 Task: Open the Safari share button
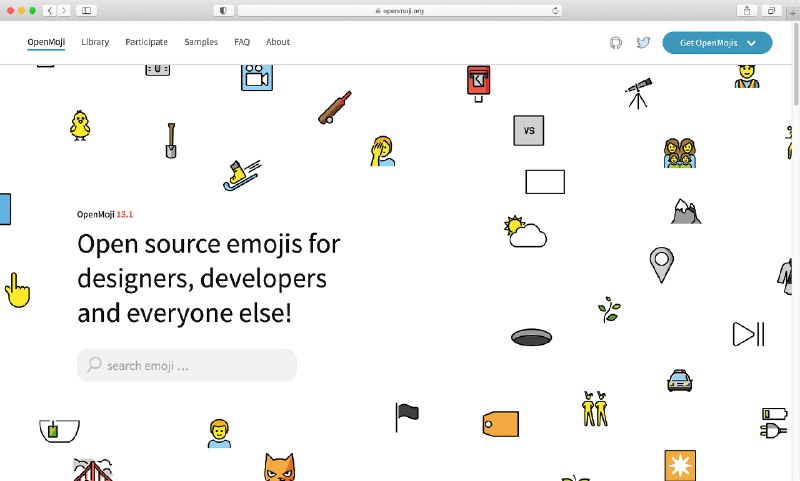click(747, 10)
